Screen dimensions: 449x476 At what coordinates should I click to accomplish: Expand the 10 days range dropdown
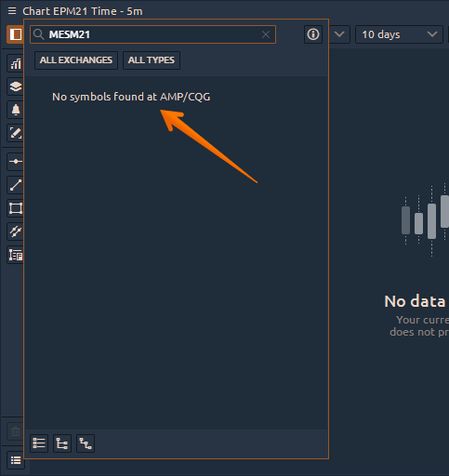(399, 34)
